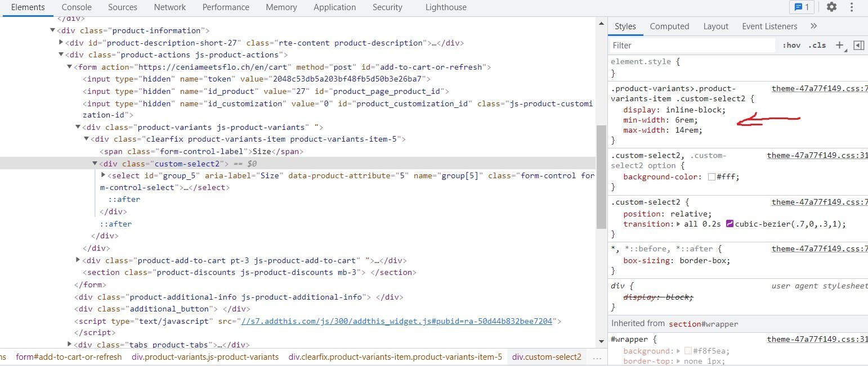Open the cubic-bezier easing editor icon

coord(730,224)
